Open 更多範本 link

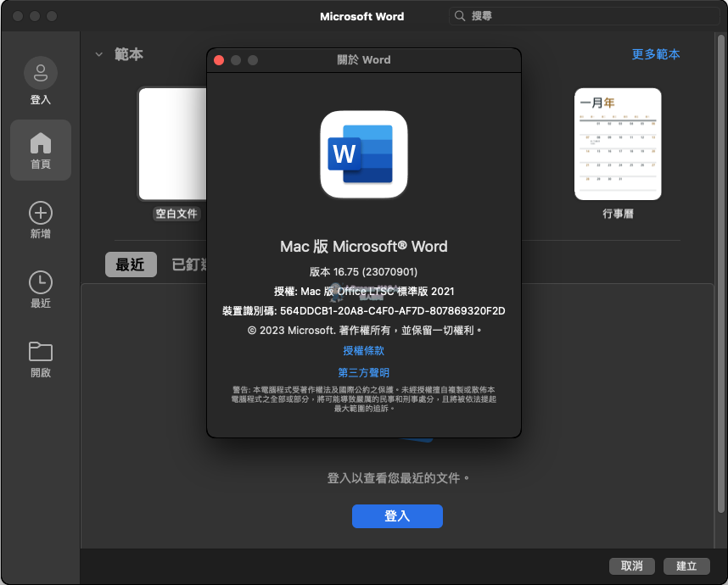click(656, 53)
